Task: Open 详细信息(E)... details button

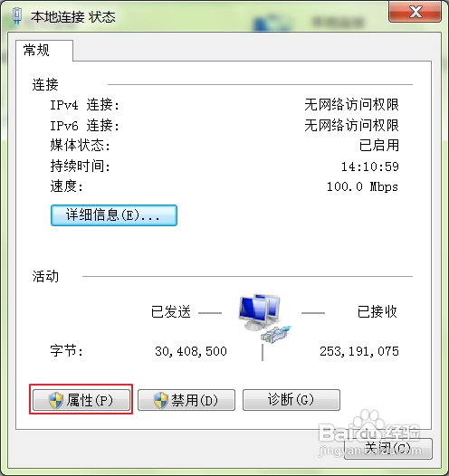Action: click(114, 215)
